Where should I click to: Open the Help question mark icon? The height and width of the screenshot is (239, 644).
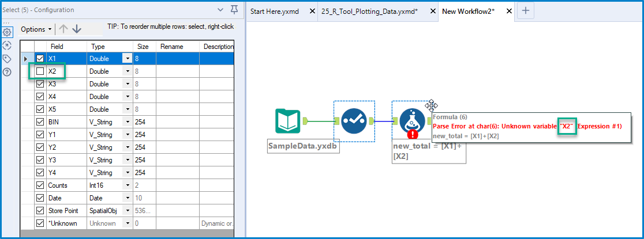coord(8,72)
